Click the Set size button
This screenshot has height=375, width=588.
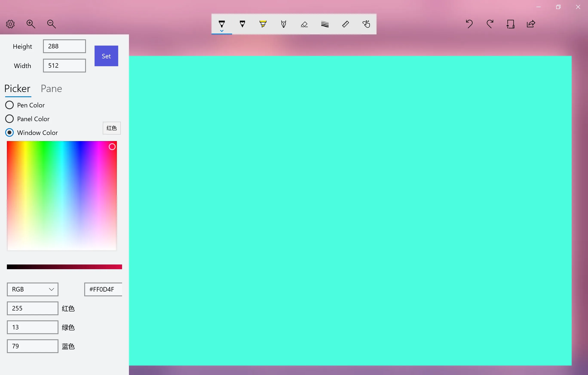point(106,56)
